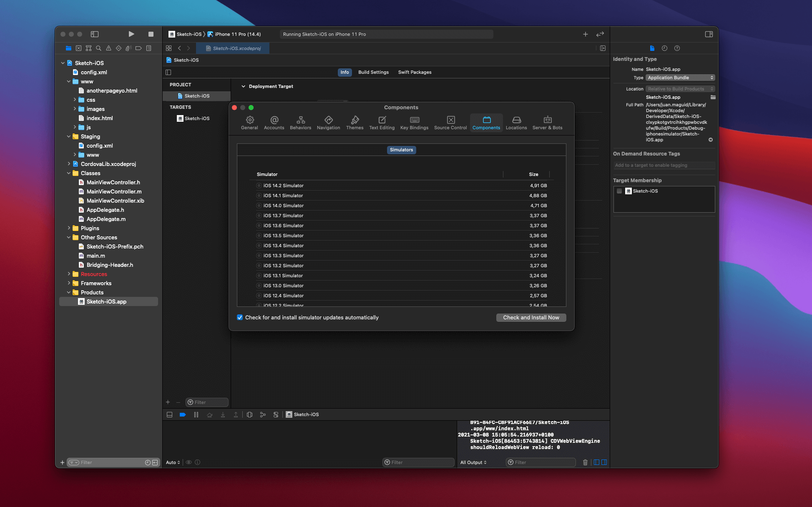The width and height of the screenshot is (812, 507).
Task: Open the related items grid icon
Action: (x=169, y=48)
